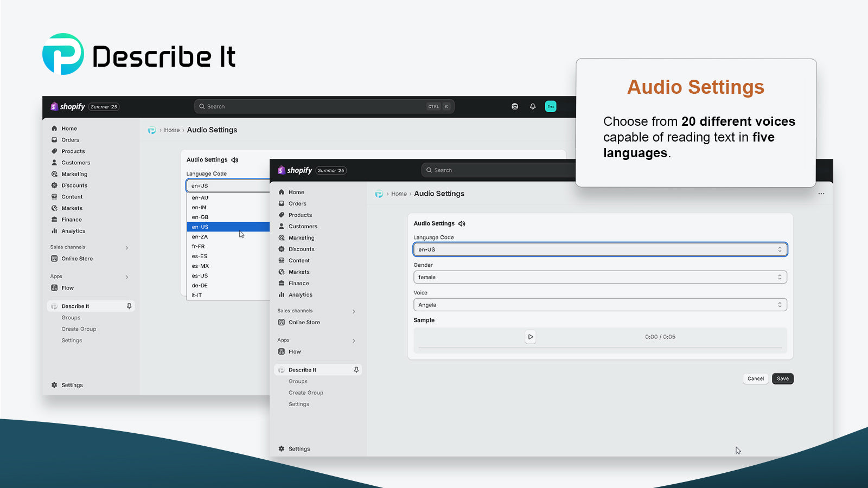Click the Shopify logo in the front window
This screenshot has width=868, height=488.
pos(295,170)
